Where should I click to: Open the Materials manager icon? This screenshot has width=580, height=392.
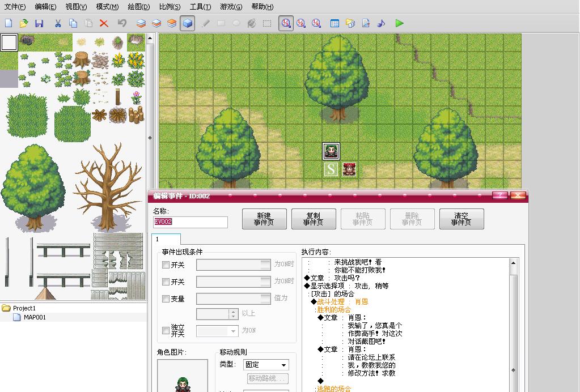tap(350, 23)
